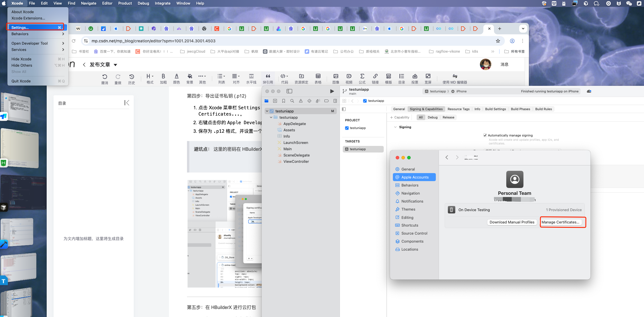Select the Debug configuration filter
Image resolution: width=644 pixels, height=317 pixels.
tap(432, 117)
